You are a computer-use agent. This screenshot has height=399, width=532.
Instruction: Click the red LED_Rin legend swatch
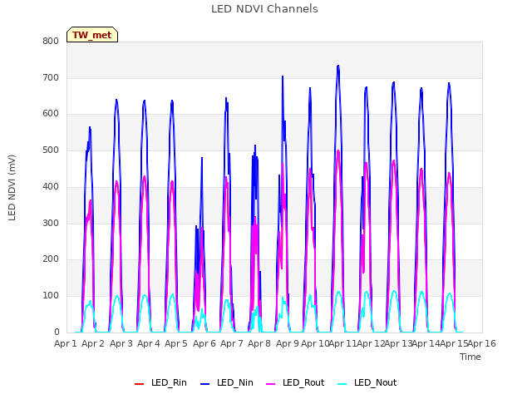[139, 384]
